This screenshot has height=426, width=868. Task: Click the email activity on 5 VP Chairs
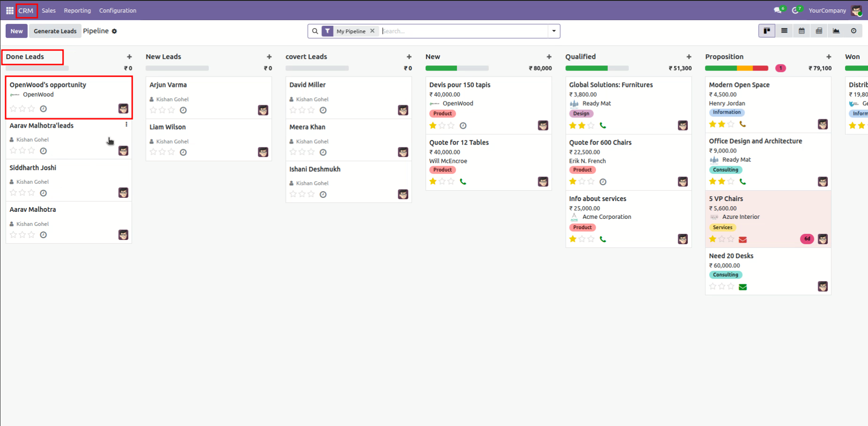click(x=743, y=239)
